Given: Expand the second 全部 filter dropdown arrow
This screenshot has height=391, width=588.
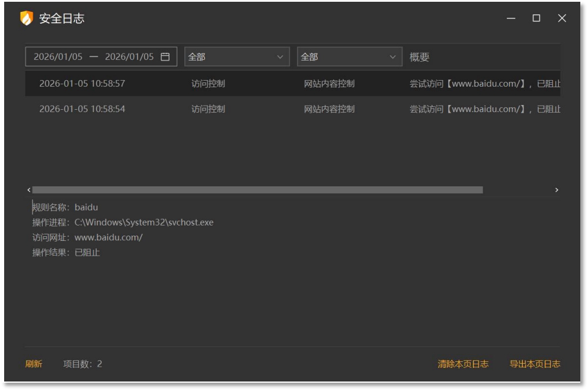Looking at the screenshot, I should point(392,57).
